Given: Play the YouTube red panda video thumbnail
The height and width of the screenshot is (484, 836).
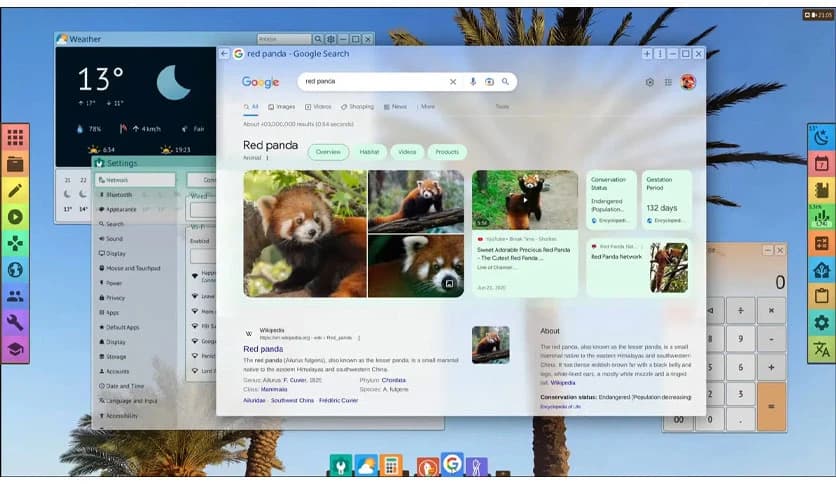Looking at the screenshot, I should click(x=524, y=199).
